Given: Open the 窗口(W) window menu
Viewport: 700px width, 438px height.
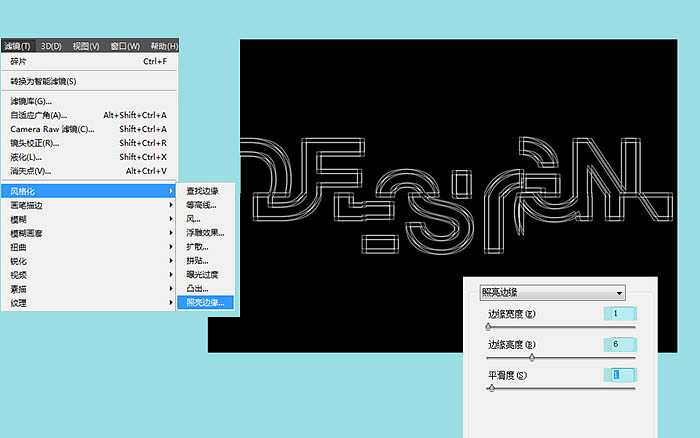Looking at the screenshot, I should tap(125, 46).
